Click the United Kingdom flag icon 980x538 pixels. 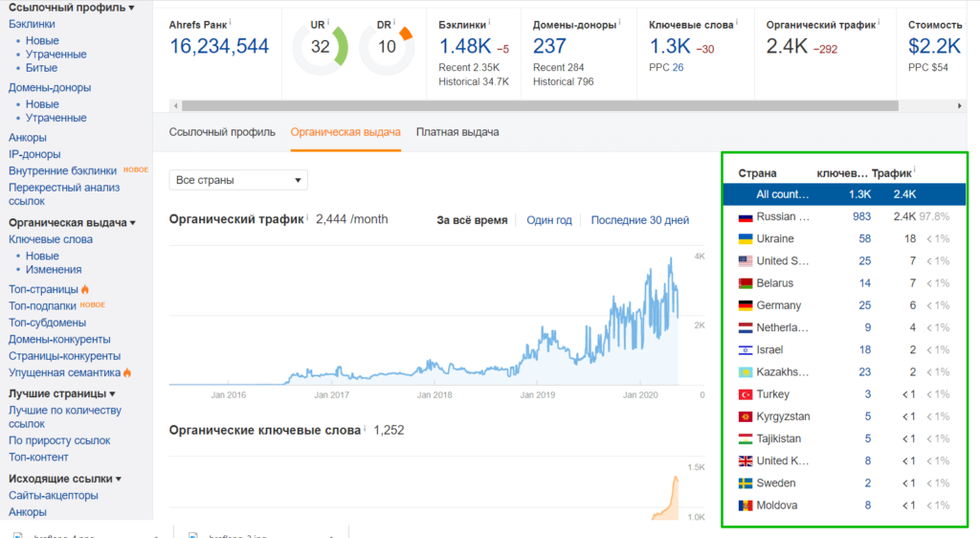(x=745, y=461)
